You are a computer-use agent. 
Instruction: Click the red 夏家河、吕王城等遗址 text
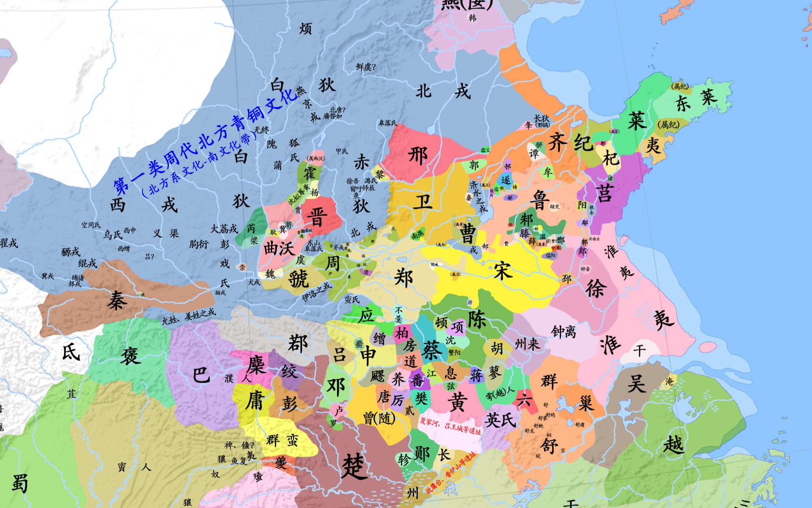pyautogui.click(x=450, y=426)
